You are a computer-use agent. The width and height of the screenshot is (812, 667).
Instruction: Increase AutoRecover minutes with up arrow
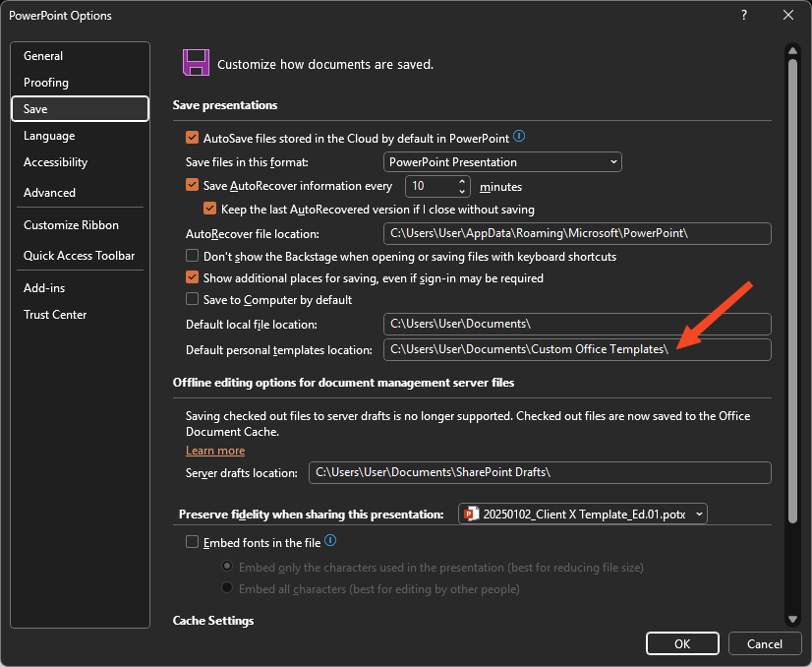pyautogui.click(x=462, y=181)
